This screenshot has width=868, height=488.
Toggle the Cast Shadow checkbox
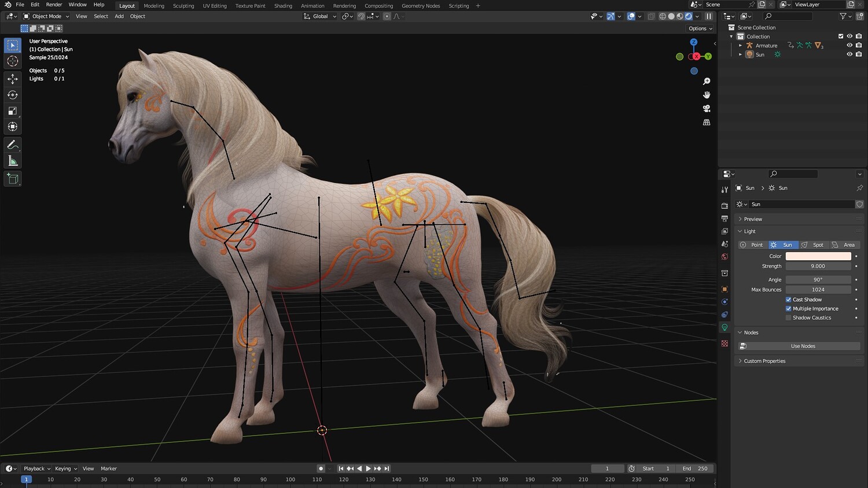point(788,300)
